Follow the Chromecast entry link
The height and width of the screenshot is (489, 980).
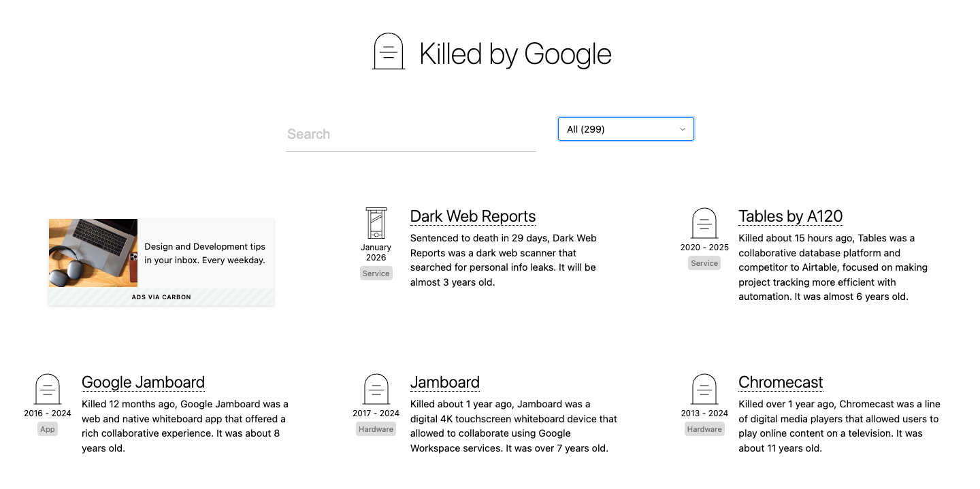(x=781, y=382)
